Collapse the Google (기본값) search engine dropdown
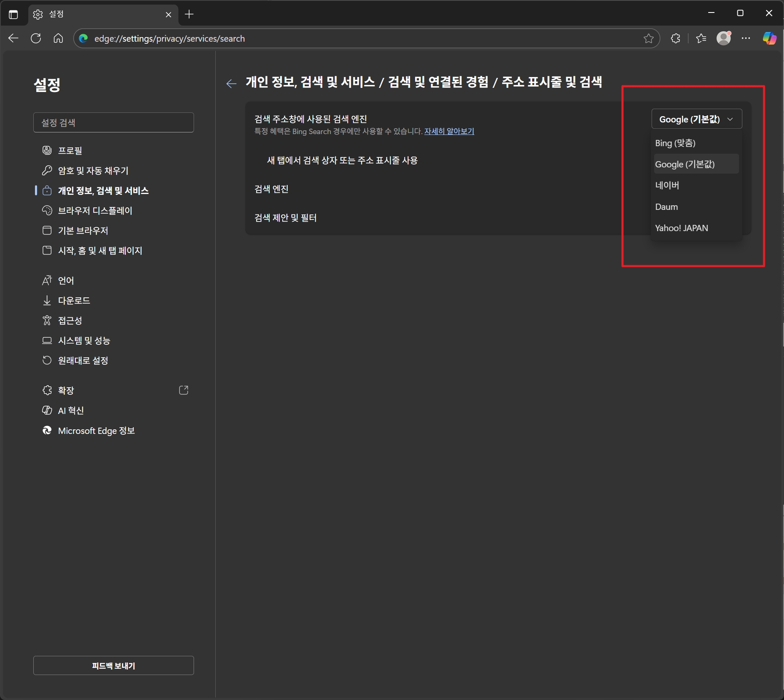This screenshot has height=700, width=784. pos(697,119)
